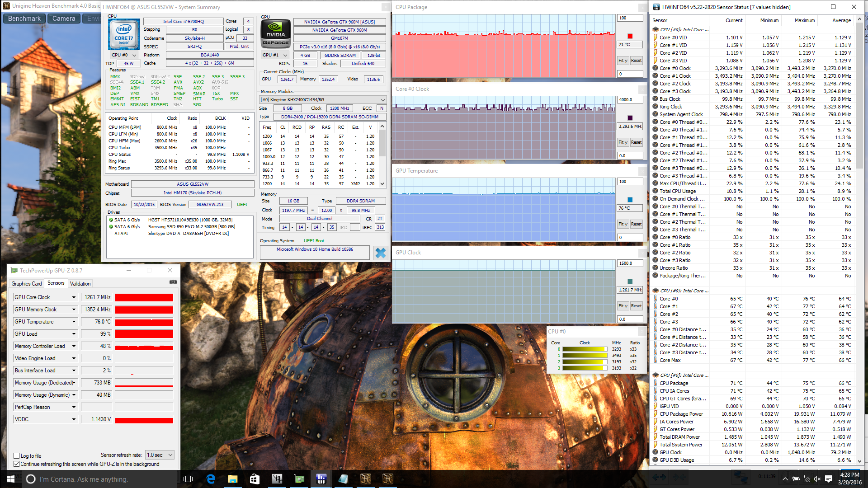Click the CPU Package graph max value field
Image resolution: width=868 pixels, height=488 pixels.
tap(630, 18)
